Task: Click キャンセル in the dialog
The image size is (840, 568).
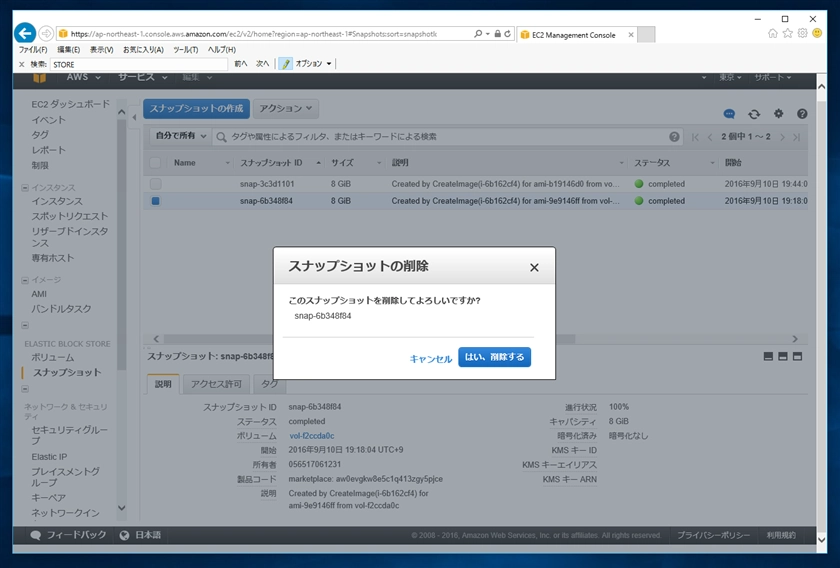Action: point(431,358)
